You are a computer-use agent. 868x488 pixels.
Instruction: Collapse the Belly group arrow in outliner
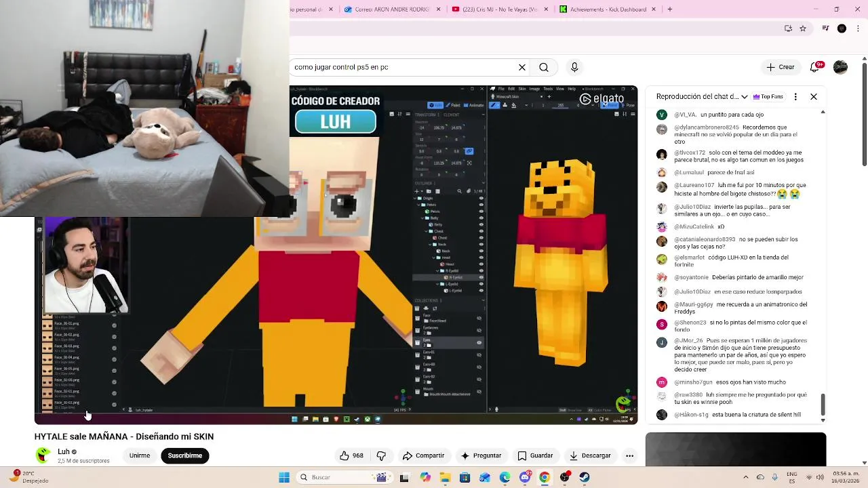tap(422, 218)
